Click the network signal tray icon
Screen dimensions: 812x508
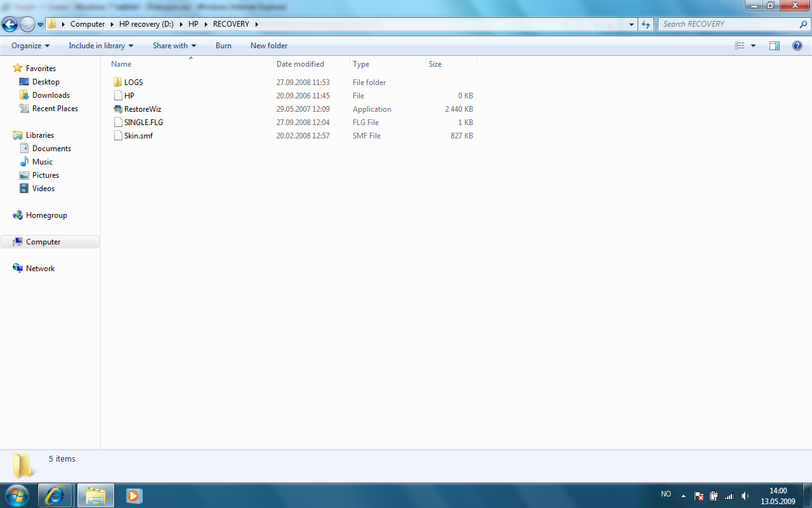coord(730,495)
